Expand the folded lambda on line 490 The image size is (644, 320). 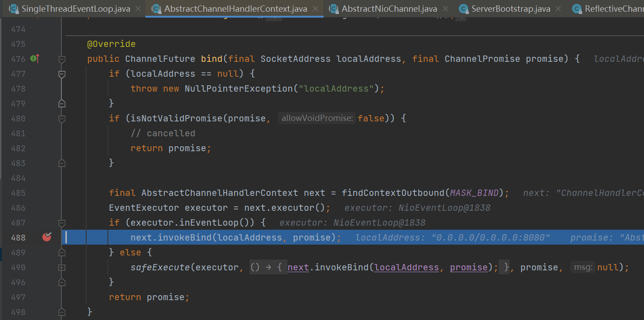pyautogui.click(x=62, y=268)
